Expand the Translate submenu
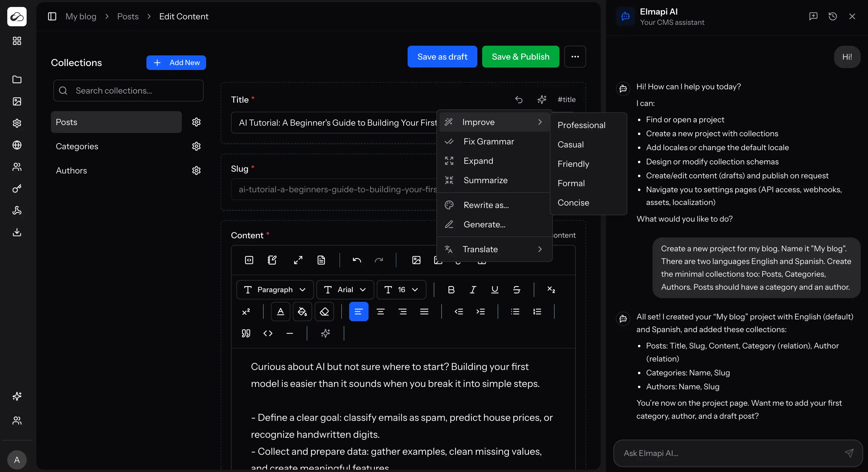 (494, 249)
